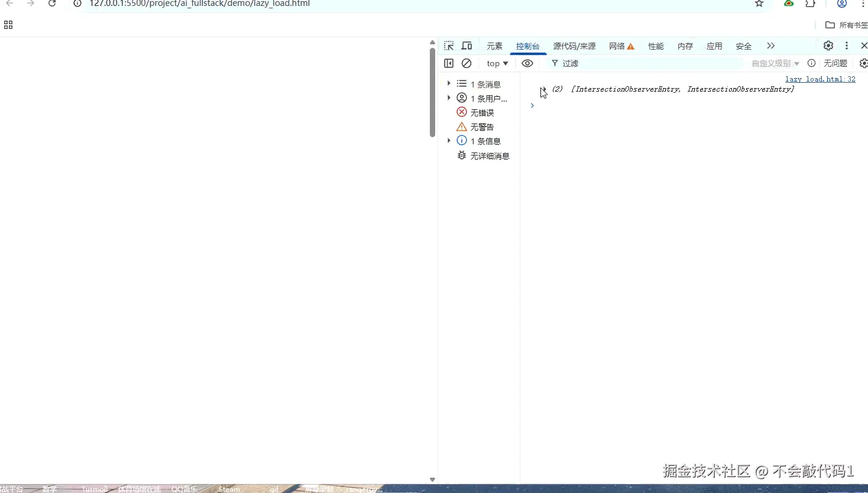Image resolution: width=868 pixels, height=493 pixels.
Task: Select the inspect element tool
Action: point(449,46)
